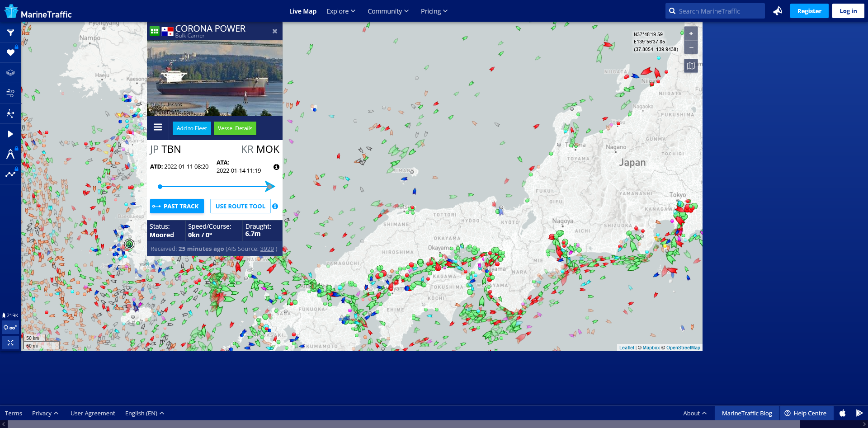Toggle the wind weather layer icon
Image resolution: width=868 pixels, height=428 pixels.
point(10,93)
